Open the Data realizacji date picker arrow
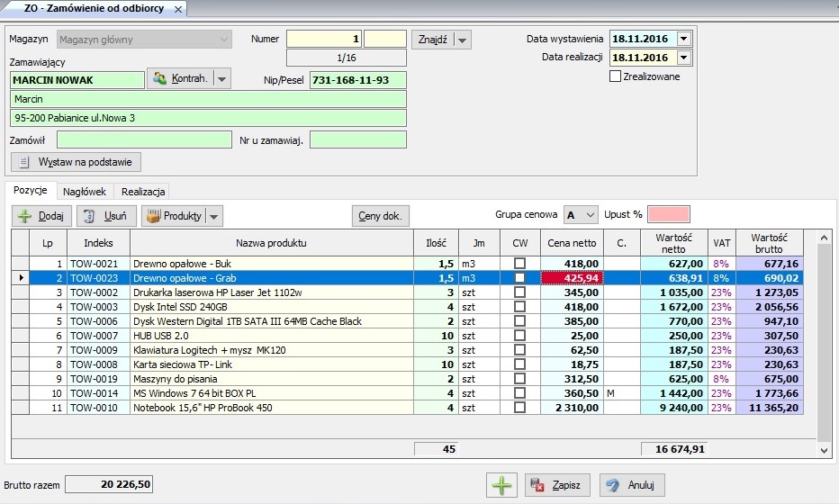Viewport: 839px width, 504px height. [684, 58]
